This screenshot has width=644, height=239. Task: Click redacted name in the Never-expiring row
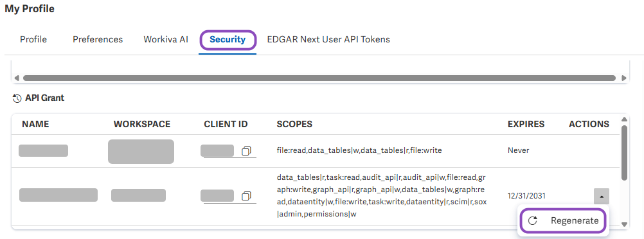pos(43,151)
